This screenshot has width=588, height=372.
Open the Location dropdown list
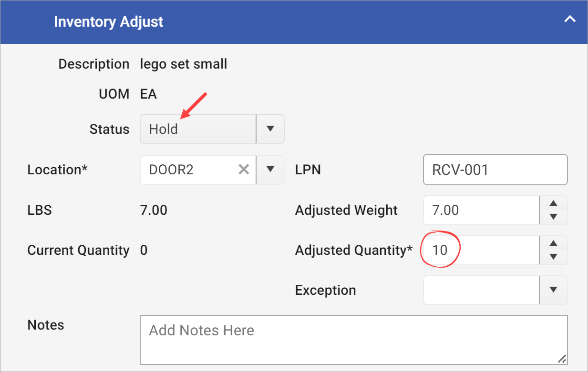coord(270,169)
